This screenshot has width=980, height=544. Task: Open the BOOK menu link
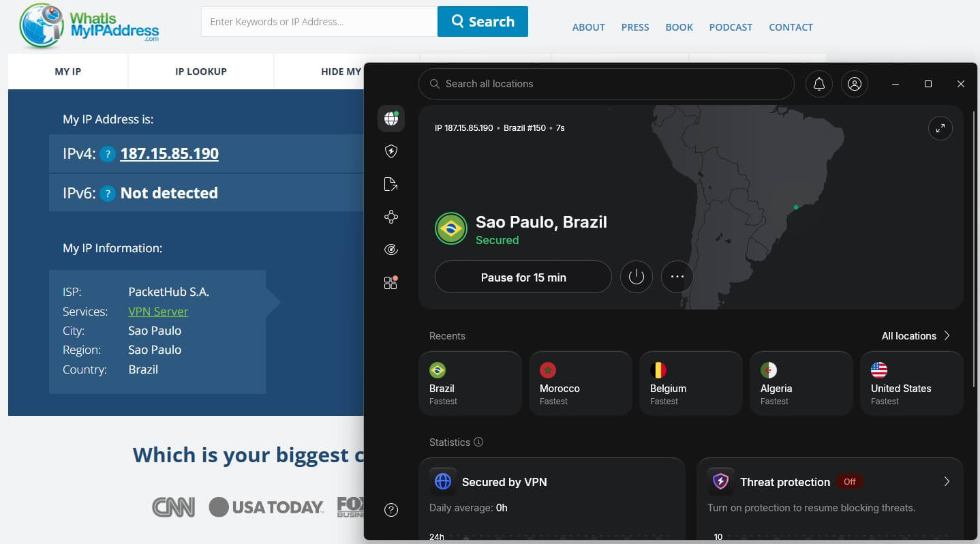coord(679,27)
